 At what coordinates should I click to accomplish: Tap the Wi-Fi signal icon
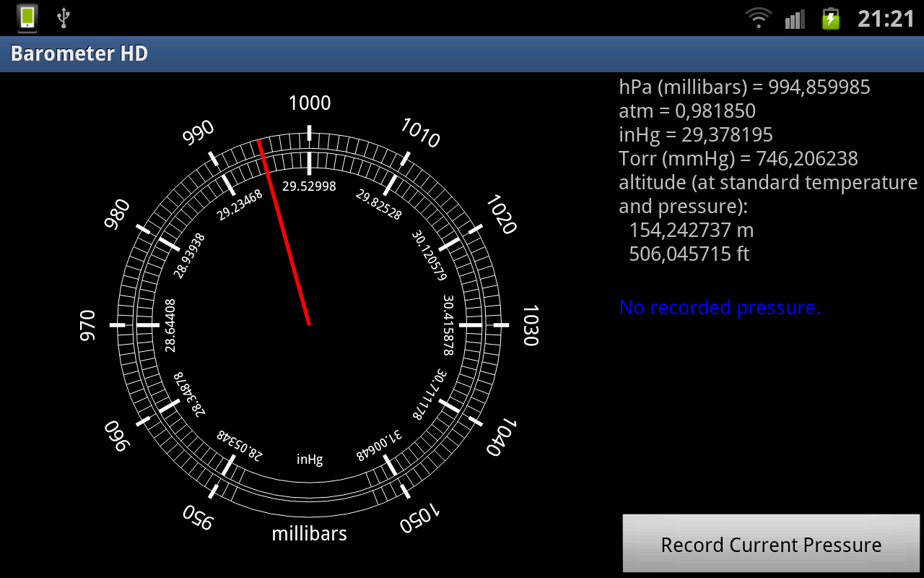pos(759,18)
